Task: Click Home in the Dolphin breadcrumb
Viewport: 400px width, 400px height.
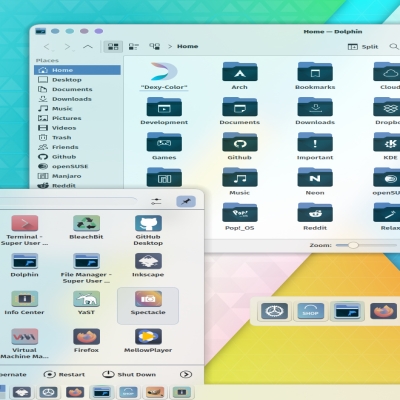Action: coord(187,46)
